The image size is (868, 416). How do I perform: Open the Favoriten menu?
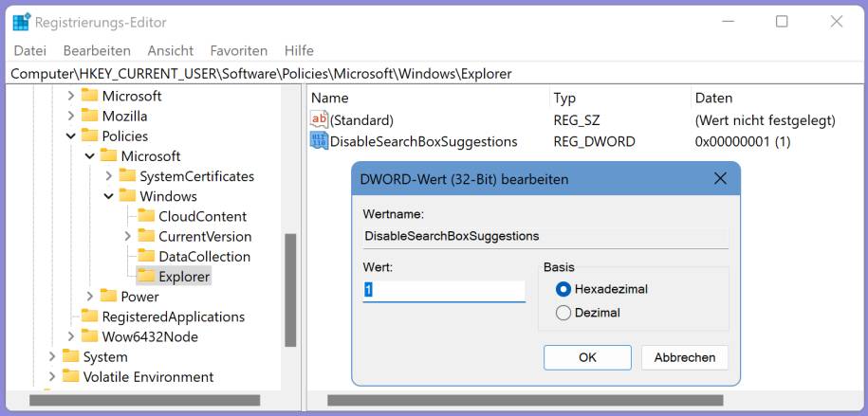pos(238,50)
